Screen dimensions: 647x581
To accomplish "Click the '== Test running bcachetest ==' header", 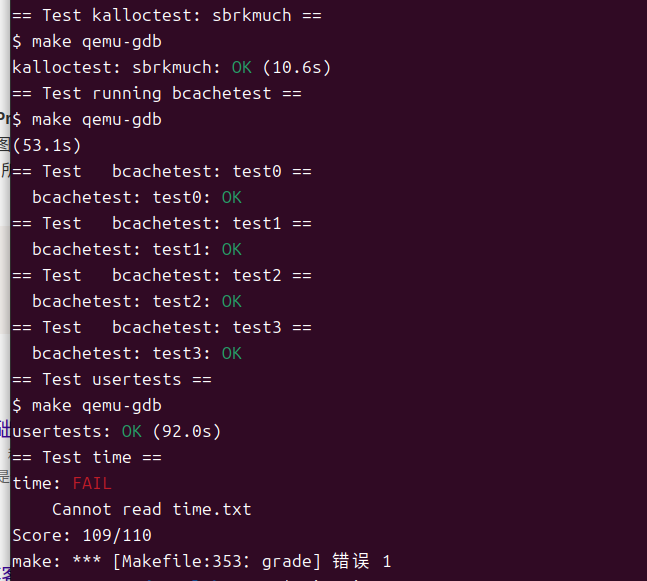I will pos(157,93).
